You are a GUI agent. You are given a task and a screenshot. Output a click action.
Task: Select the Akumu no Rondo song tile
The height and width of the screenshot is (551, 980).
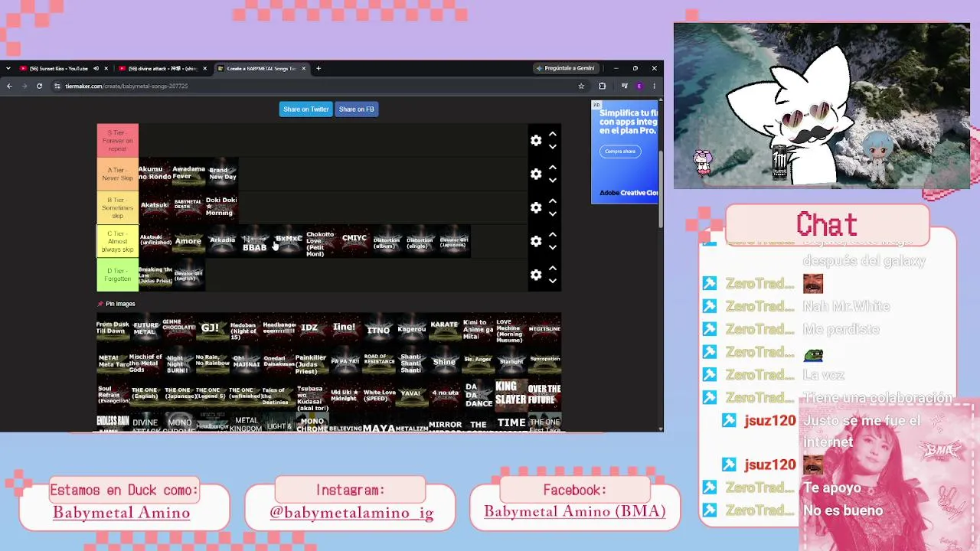point(155,173)
